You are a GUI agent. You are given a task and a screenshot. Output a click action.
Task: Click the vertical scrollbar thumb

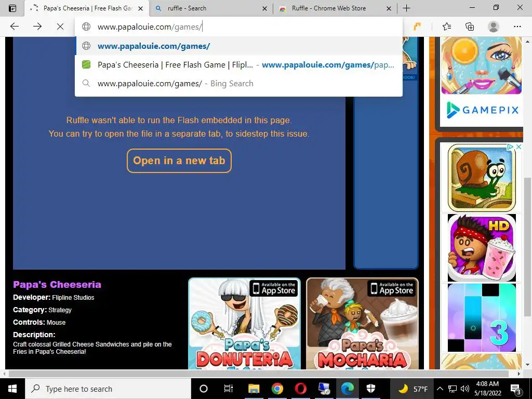point(528,246)
